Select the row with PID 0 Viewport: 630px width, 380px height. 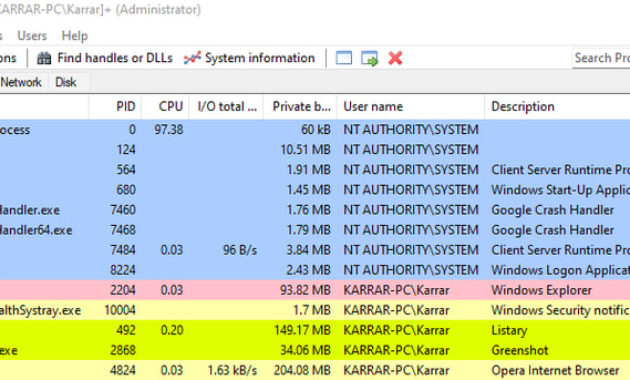coord(315,130)
